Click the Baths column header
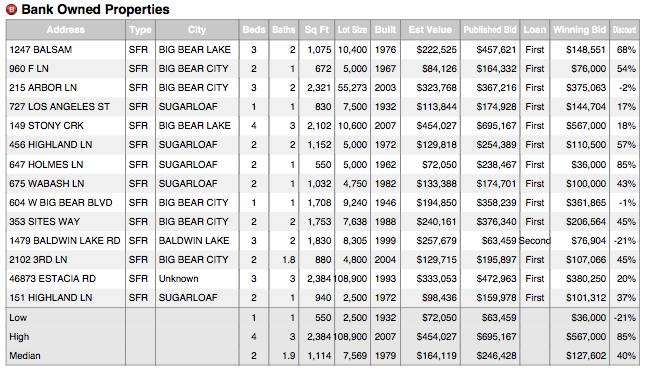Viewport: 647px width, 371px height. [x=284, y=30]
